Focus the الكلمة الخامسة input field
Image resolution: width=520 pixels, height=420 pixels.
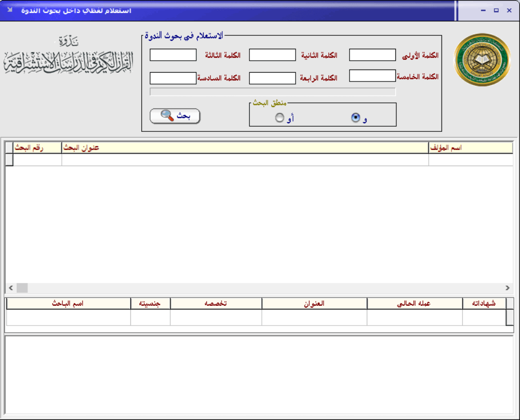(372, 76)
